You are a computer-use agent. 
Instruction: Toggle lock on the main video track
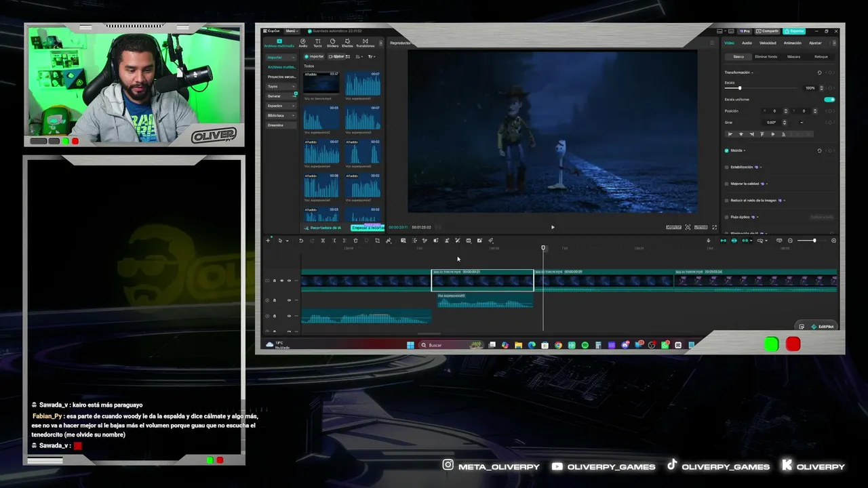pos(275,281)
